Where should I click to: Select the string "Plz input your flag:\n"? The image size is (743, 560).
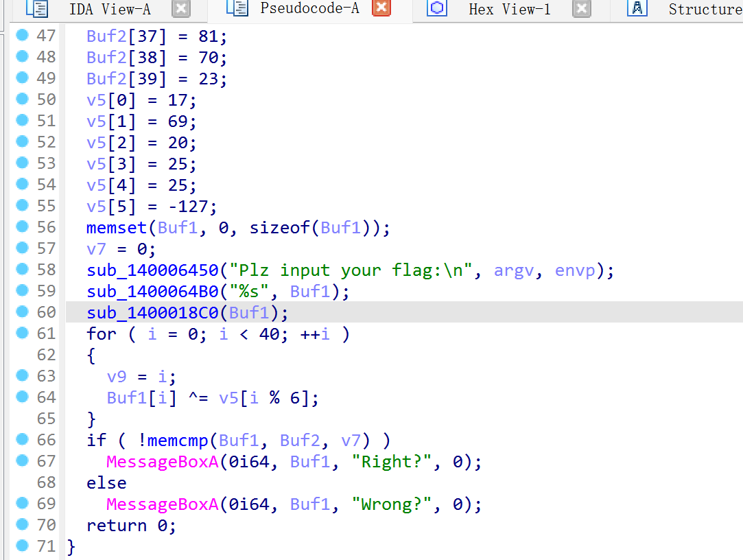(x=351, y=270)
